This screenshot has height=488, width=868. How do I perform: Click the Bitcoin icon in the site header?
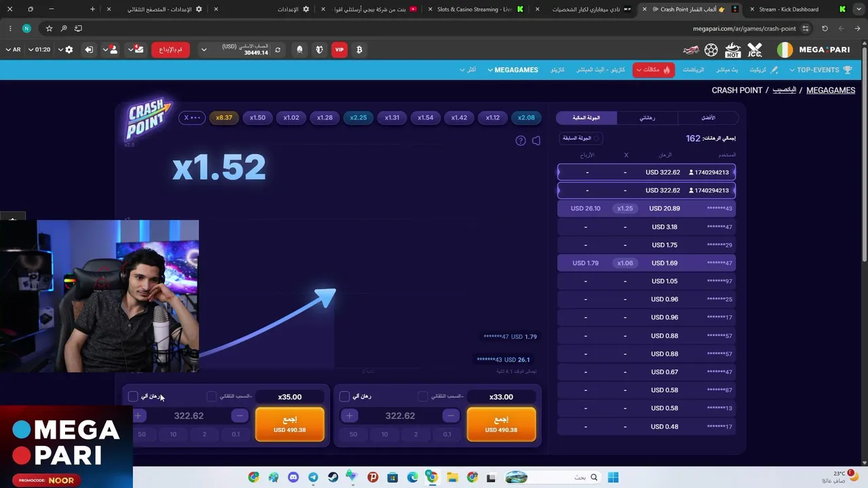[359, 49]
